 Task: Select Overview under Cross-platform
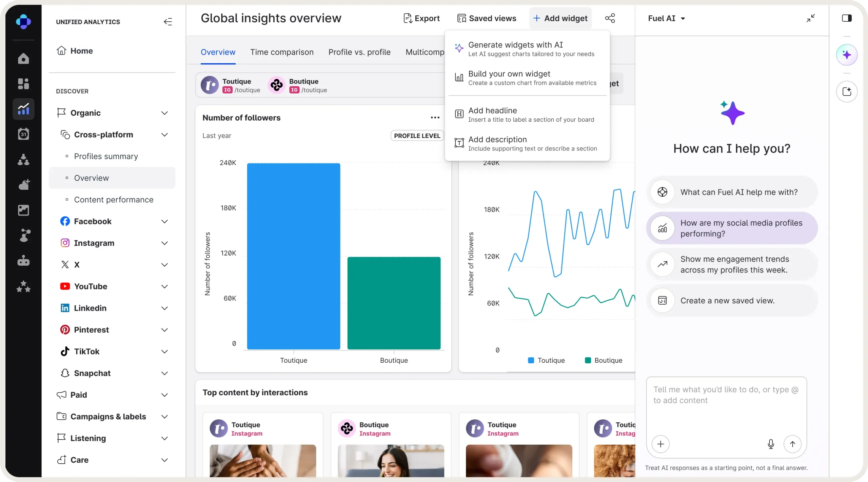[112, 178]
